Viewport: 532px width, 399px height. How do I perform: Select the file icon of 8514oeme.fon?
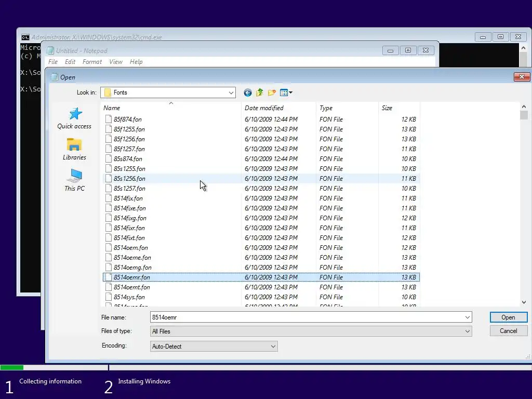point(108,257)
